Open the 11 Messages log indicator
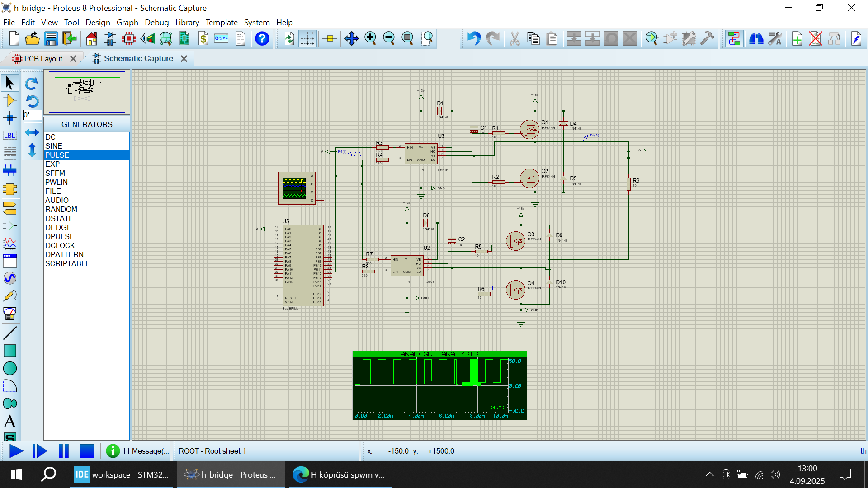Image resolution: width=868 pixels, height=488 pixels. click(138, 451)
